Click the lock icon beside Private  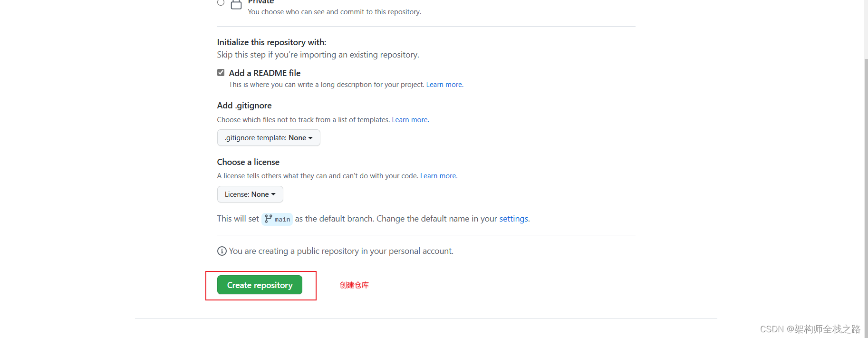pyautogui.click(x=236, y=5)
